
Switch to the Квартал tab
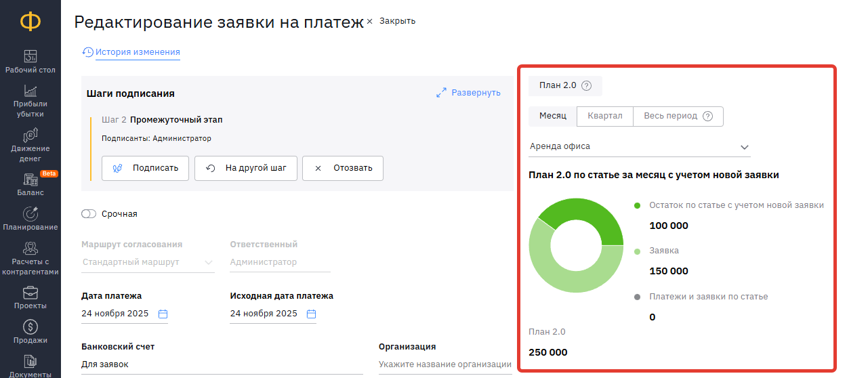pyautogui.click(x=604, y=116)
